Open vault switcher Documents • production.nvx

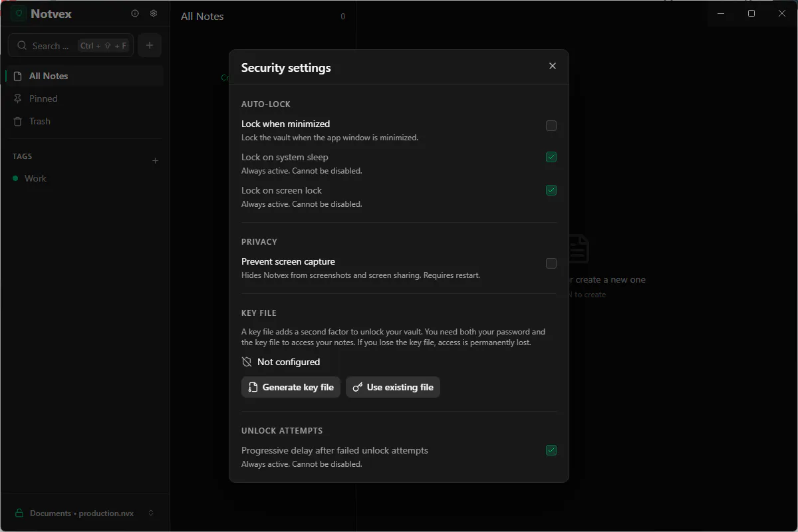click(84, 513)
